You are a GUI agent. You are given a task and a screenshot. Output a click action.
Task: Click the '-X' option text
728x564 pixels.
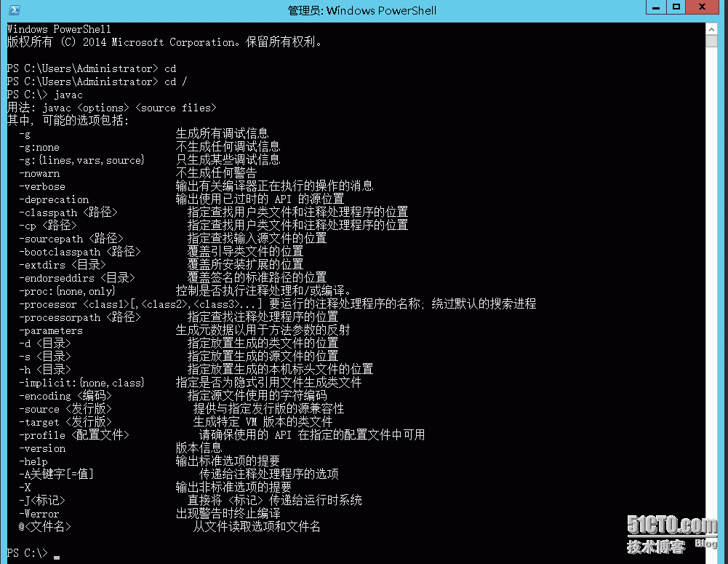click(x=25, y=488)
